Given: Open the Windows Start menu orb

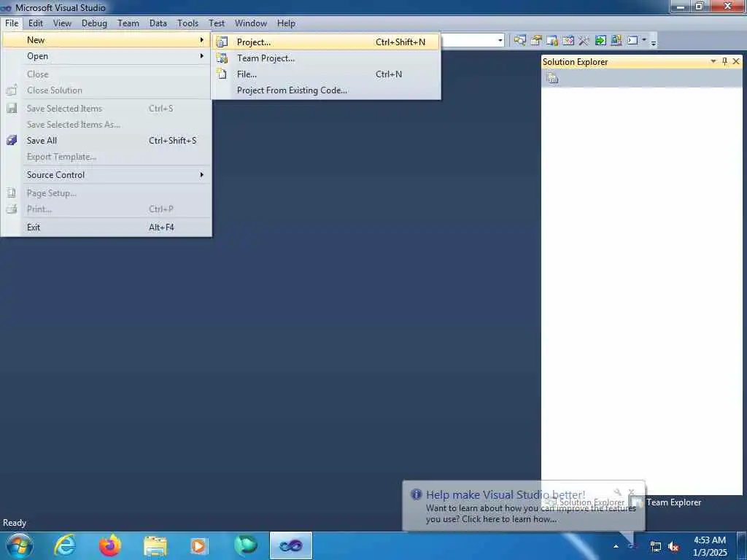Looking at the screenshot, I should tap(20, 545).
